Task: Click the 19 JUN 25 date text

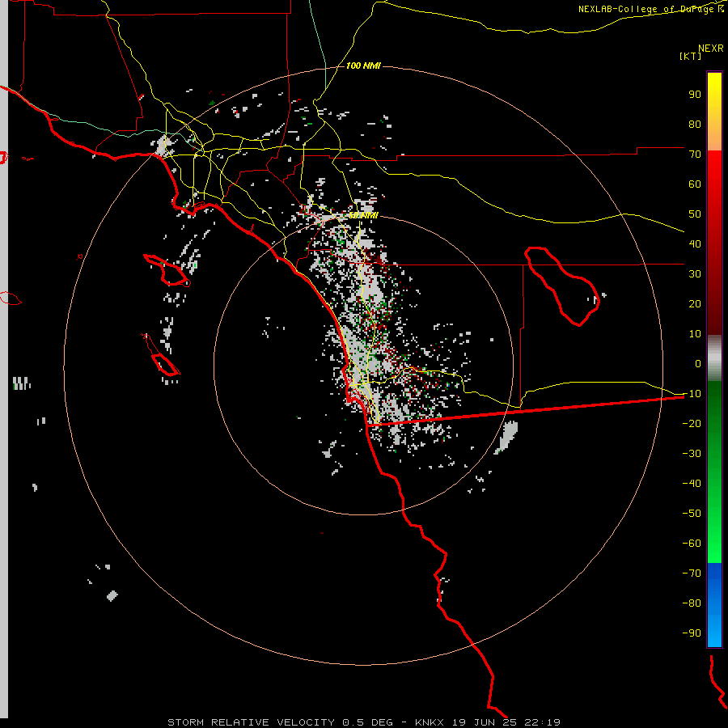Action: [x=485, y=722]
